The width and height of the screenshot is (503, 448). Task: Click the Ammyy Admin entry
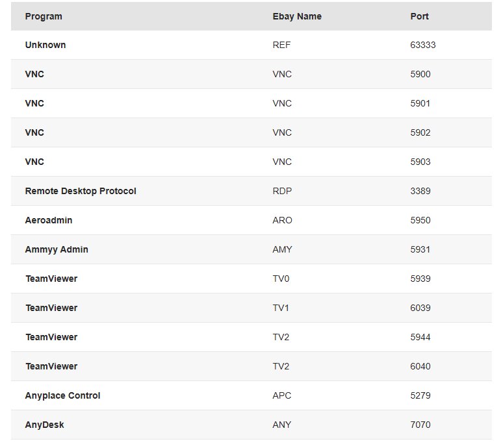pos(57,249)
